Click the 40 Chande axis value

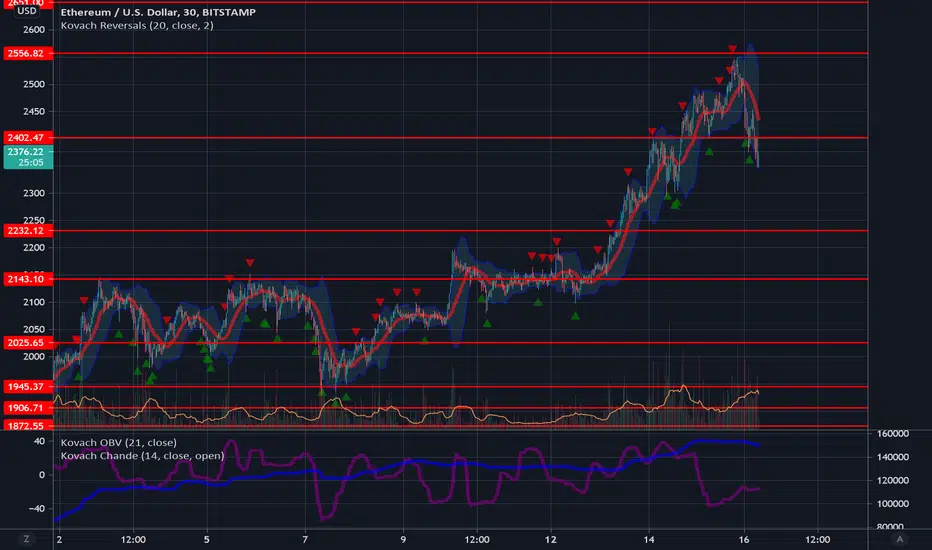pyautogui.click(x=39, y=441)
